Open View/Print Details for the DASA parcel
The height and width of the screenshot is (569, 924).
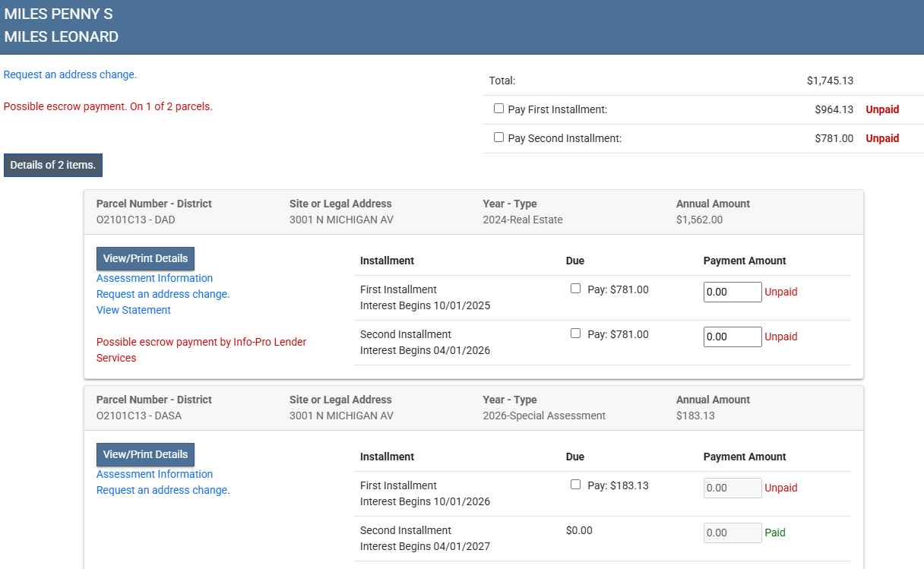click(145, 454)
